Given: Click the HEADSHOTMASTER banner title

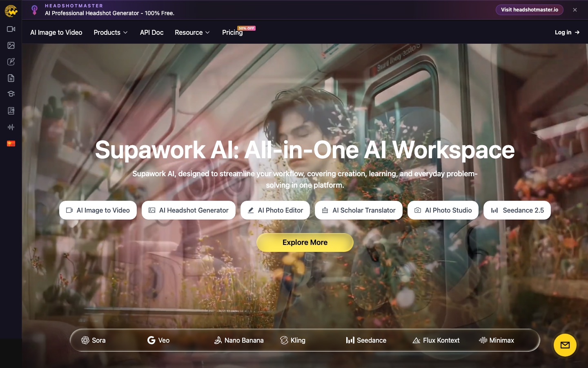Looking at the screenshot, I should 74,6.
